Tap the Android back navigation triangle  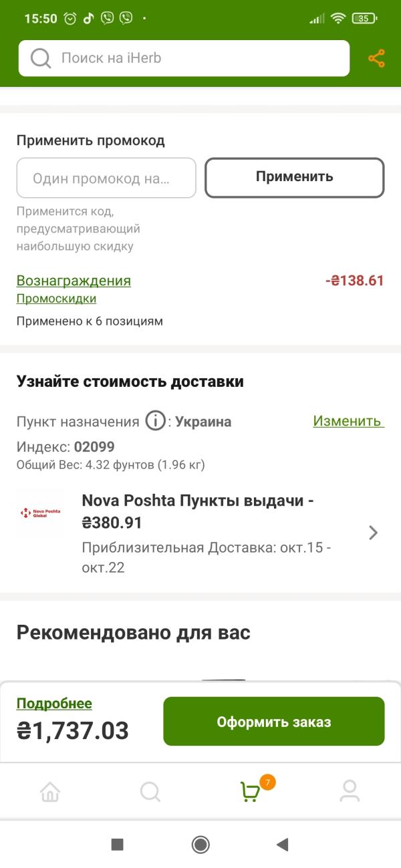coord(282,845)
